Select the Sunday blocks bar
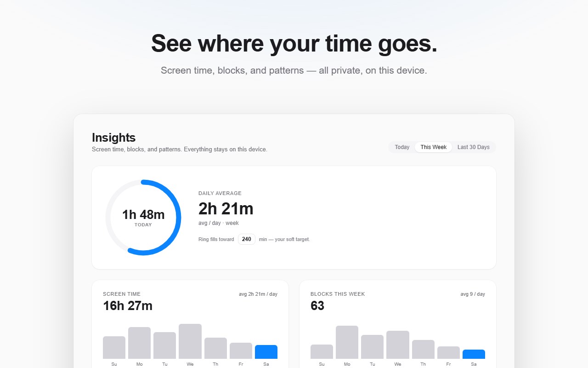This screenshot has width=588, height=368. pyautogui.click(x=322, y=351)
